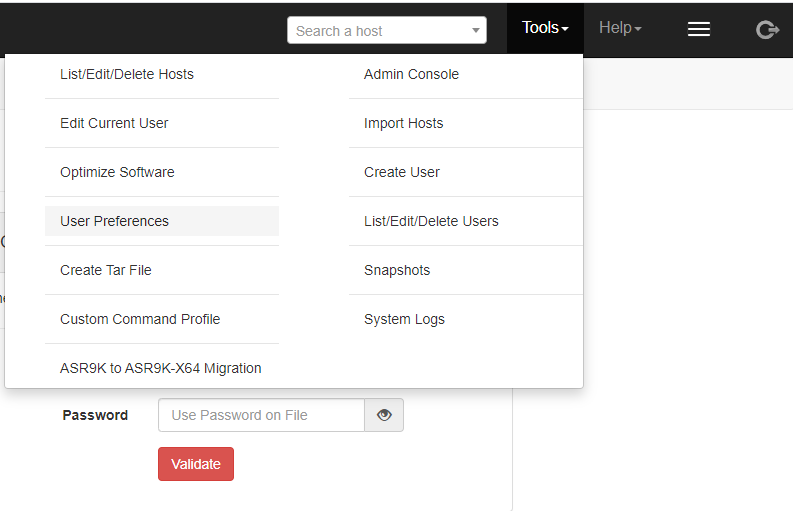Go to Snapshots
Image resolution: width=793 pixels, height=511 pixels.
397,270
